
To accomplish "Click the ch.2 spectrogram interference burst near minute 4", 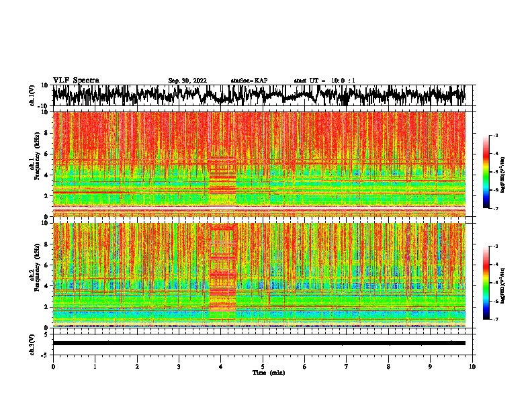I will (x=222, y=271).
